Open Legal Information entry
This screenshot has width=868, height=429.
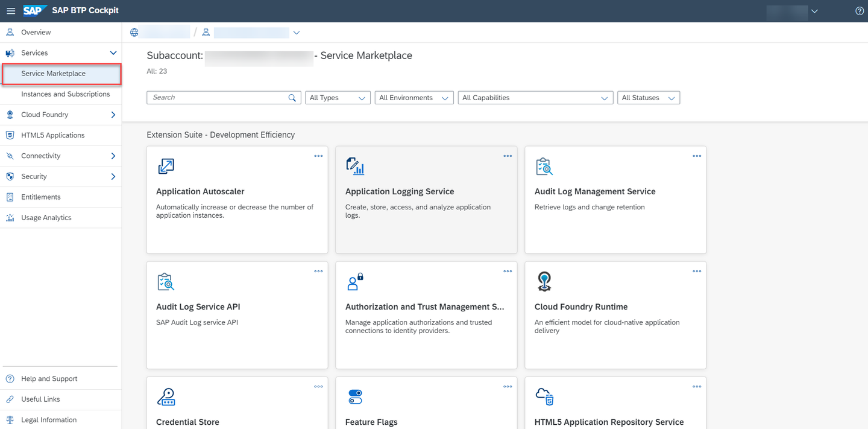[x=60, y=420]
